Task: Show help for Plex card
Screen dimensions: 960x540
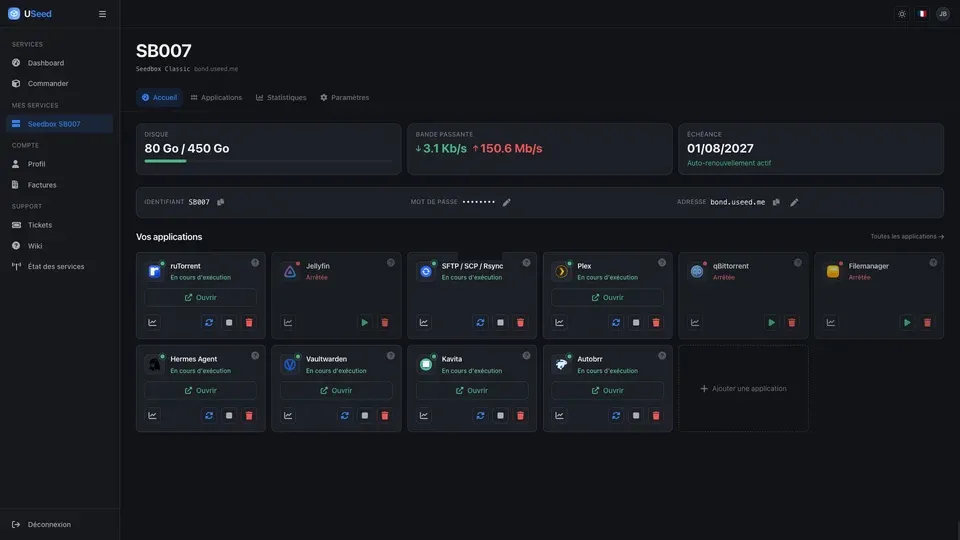Action: click(x=662, y=263)
